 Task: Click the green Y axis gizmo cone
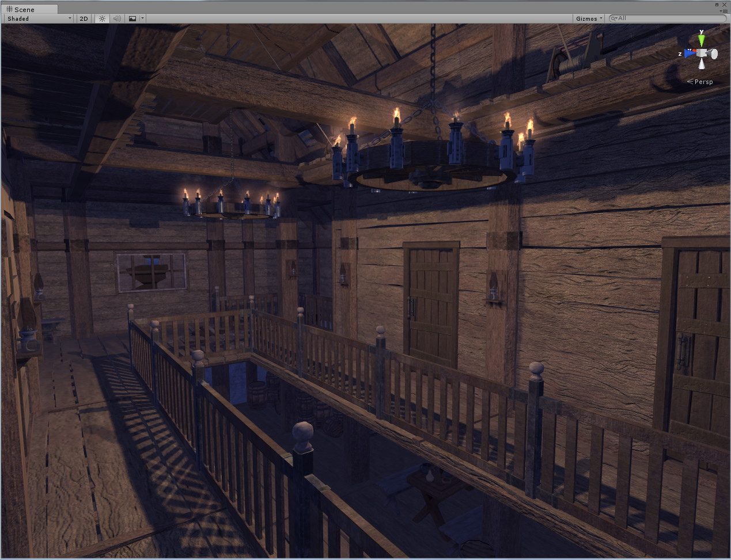[x=702, y=40]
